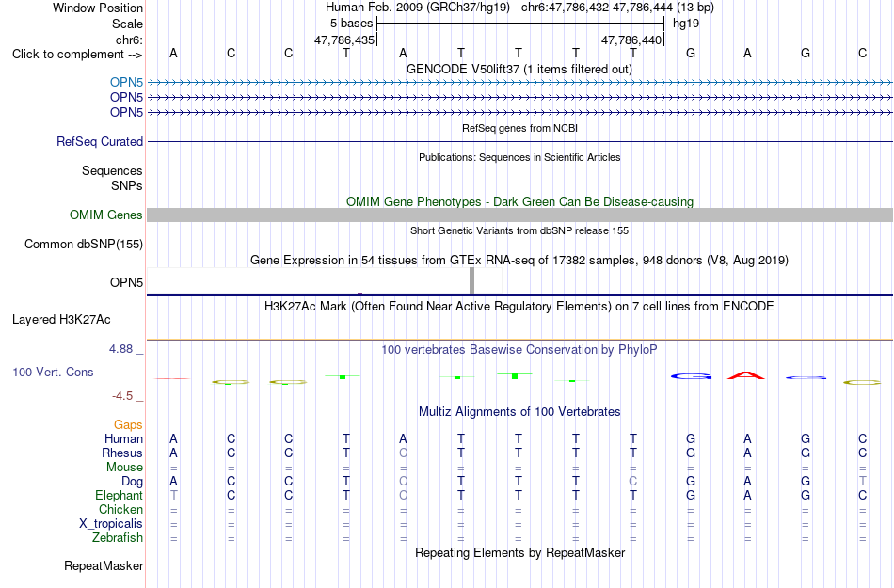Click the gray OMIM Genes item bar
The height and width of the screenshot is (588, 894).
coord(520,215)
